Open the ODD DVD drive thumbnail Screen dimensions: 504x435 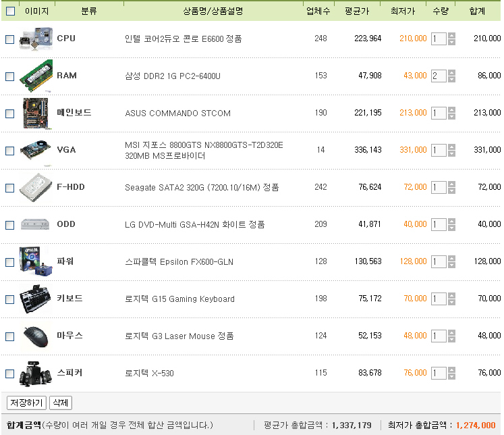[35, 224]
